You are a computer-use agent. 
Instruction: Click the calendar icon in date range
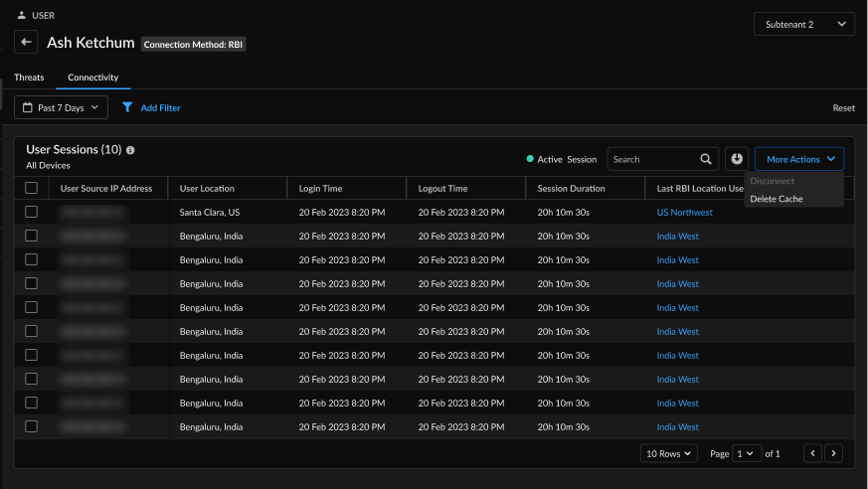coord(28,107)
